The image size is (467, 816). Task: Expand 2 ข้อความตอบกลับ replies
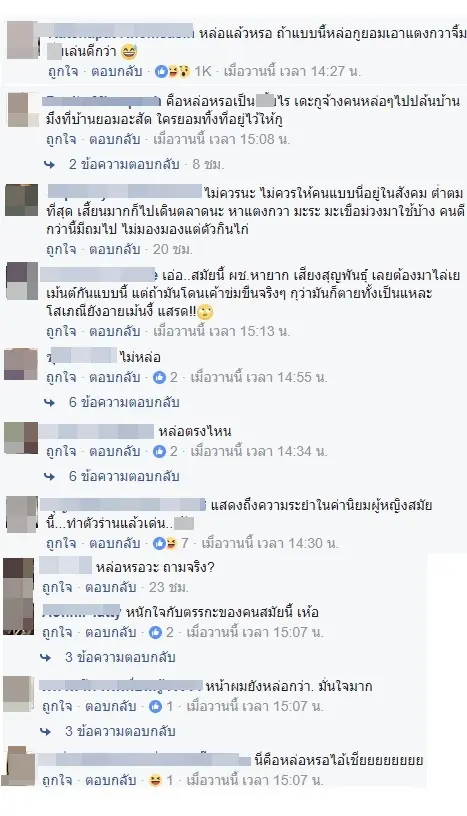coord(124,164)
